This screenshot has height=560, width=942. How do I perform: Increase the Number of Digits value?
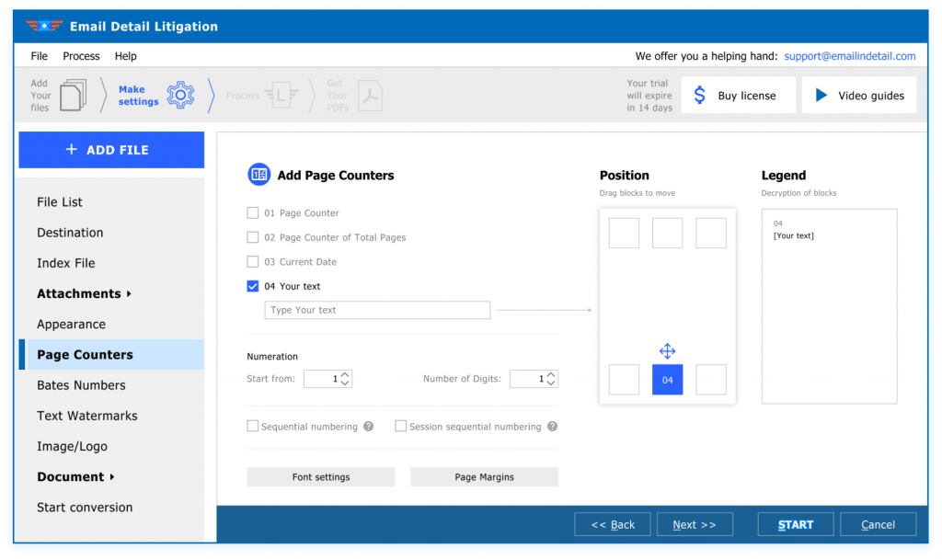[551, 375]
